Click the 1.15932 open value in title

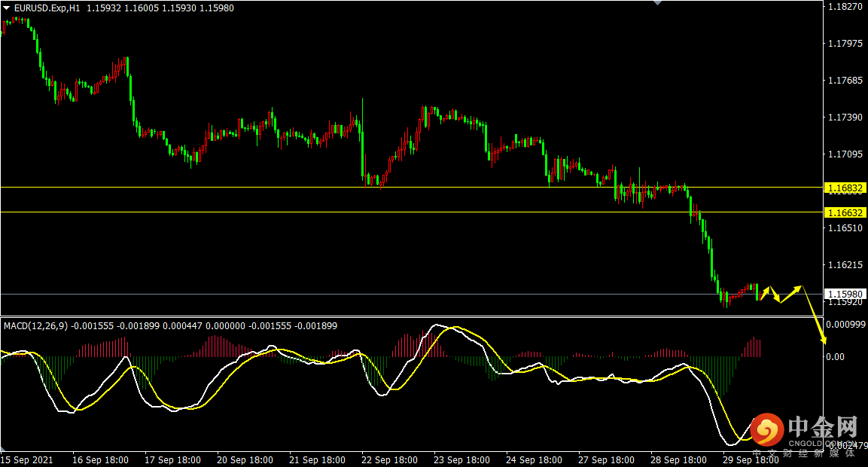(x=104, y=8)
